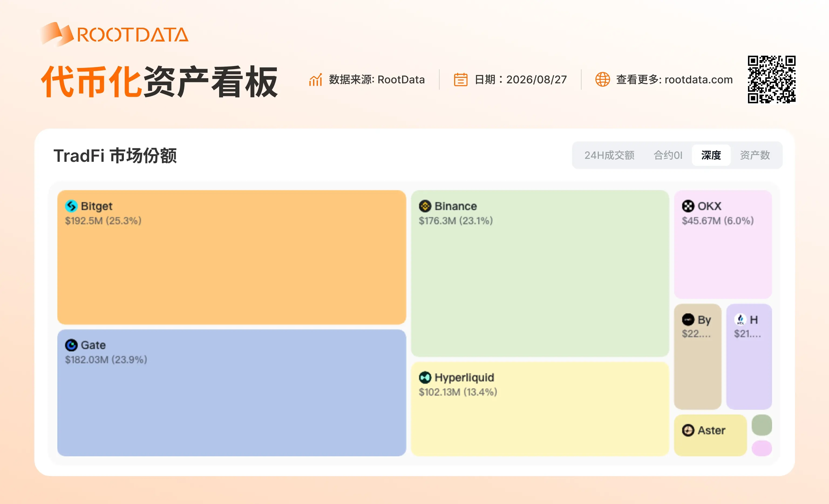Click the $102.13M (13.4%) value
This screenshot has width=829, height=504.
(x=458, y=392)
